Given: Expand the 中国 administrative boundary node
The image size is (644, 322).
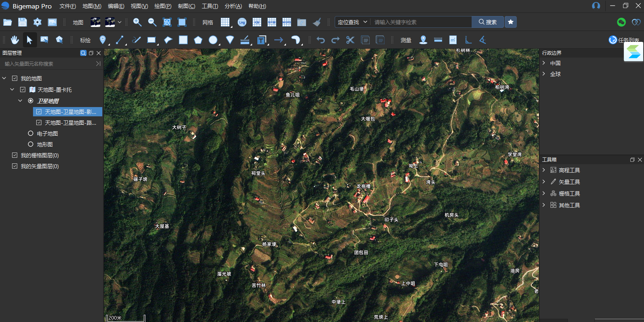Looking at the screenshot, I should pyautogui.click(x=544, y=63).
